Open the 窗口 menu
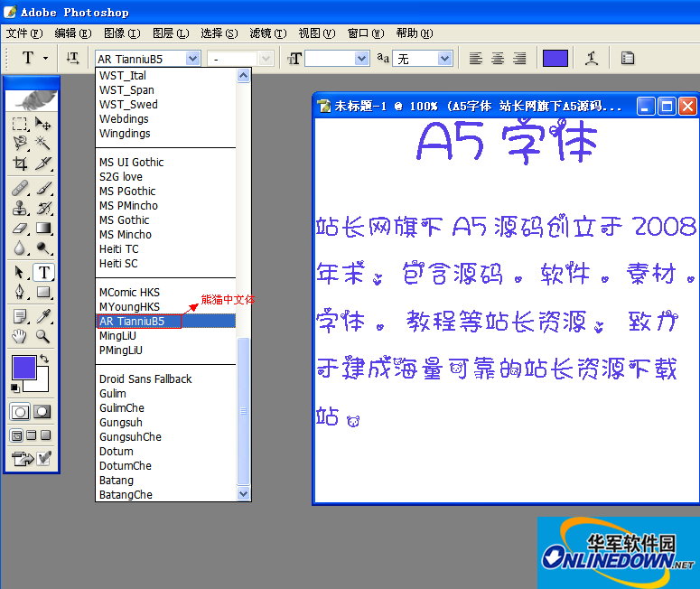Screen dimensions: 700x589 (x=366, y=33)
